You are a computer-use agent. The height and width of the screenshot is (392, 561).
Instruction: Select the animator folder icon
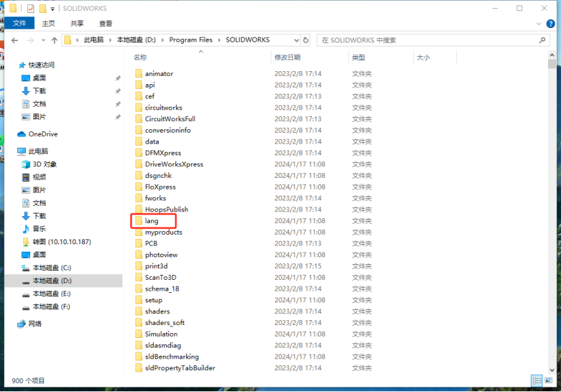pos(139,73)
